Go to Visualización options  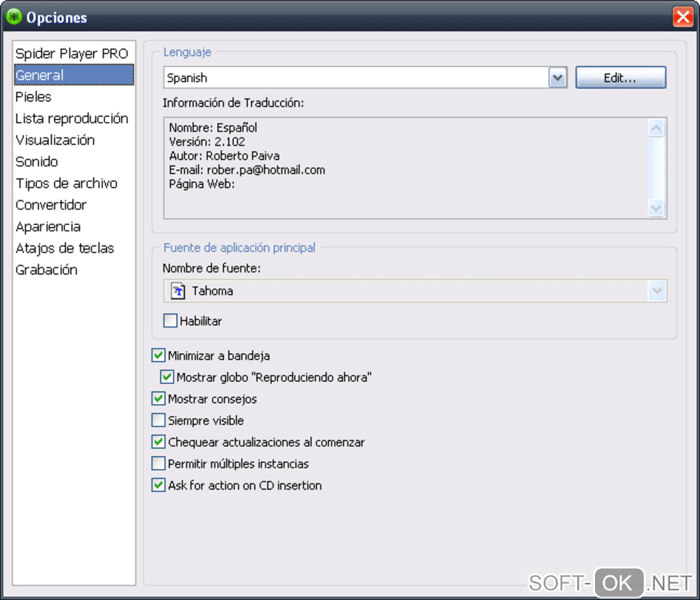pos(74,140)
